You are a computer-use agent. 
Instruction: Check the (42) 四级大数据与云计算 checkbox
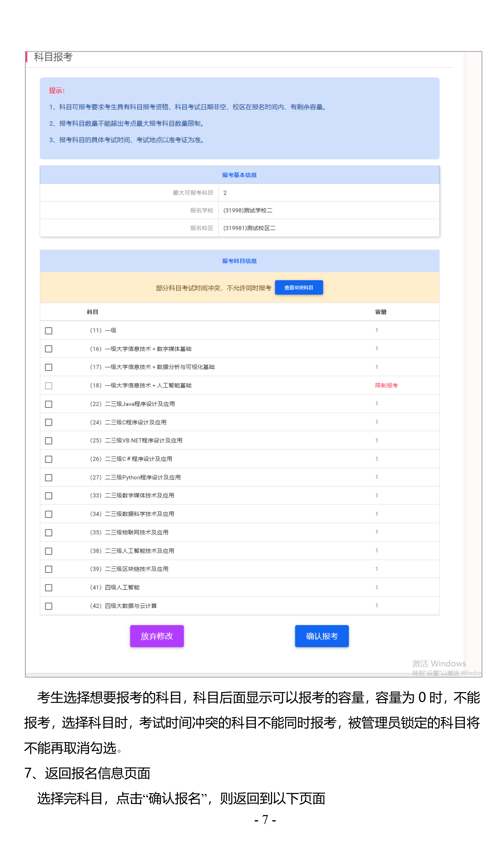(x=48, y=606)
